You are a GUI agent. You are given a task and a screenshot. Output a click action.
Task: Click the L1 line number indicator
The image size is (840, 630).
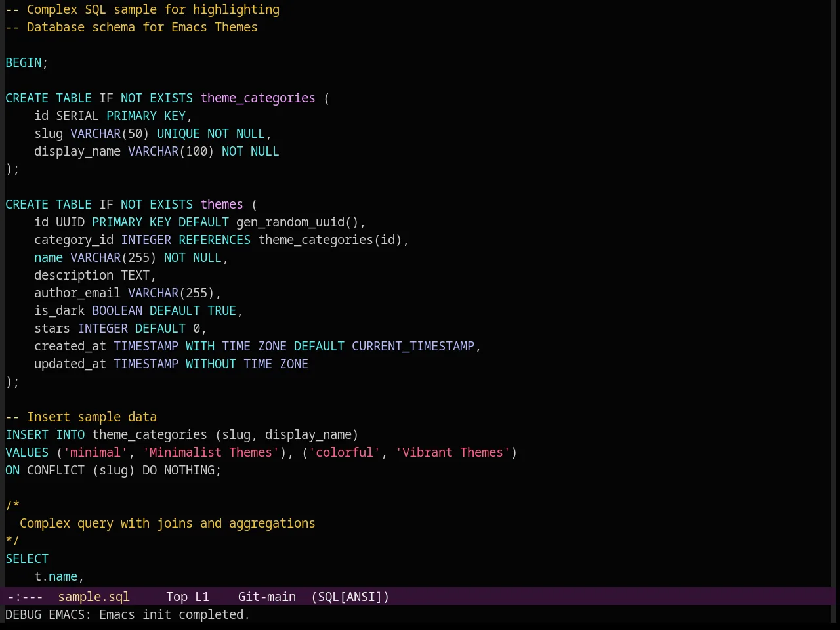click(202, 597)
